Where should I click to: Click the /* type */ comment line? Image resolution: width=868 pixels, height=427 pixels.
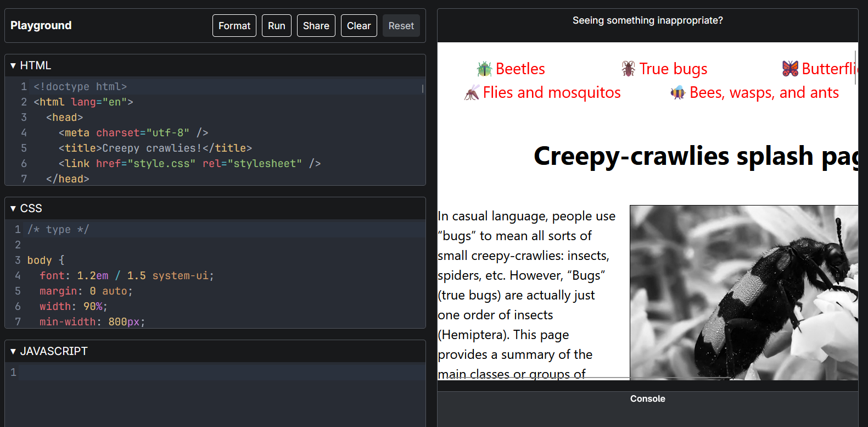pyautogui.click(x=58, y=229)
